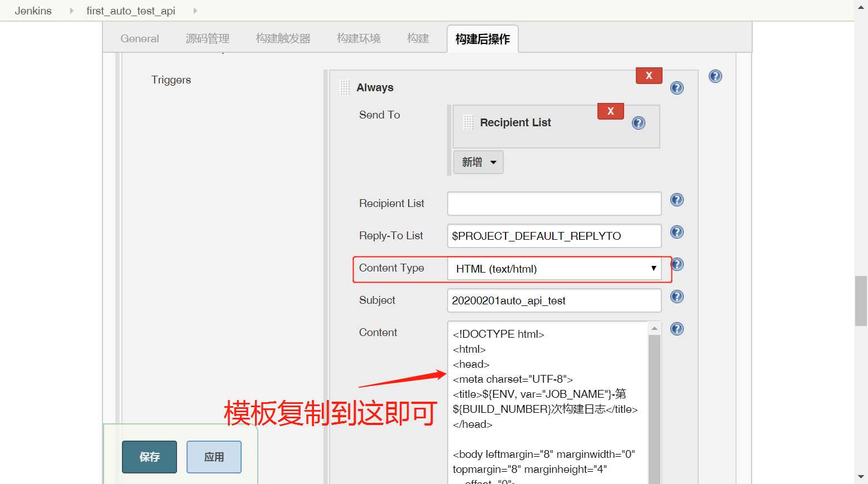868x484 pixels.
Task: Open the 新增 dropdown button
Action: point(478,162)
